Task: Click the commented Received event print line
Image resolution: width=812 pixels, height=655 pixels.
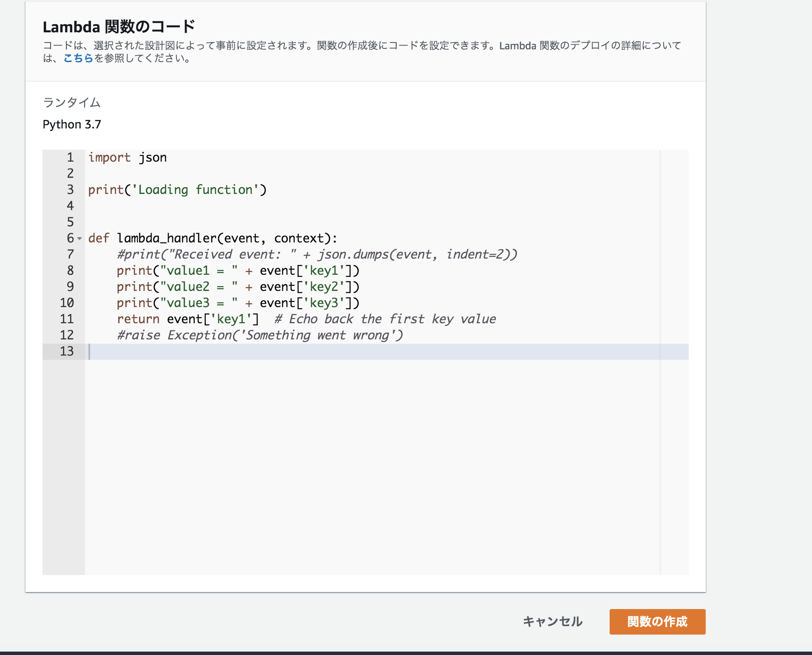Action: pos(317,254)
